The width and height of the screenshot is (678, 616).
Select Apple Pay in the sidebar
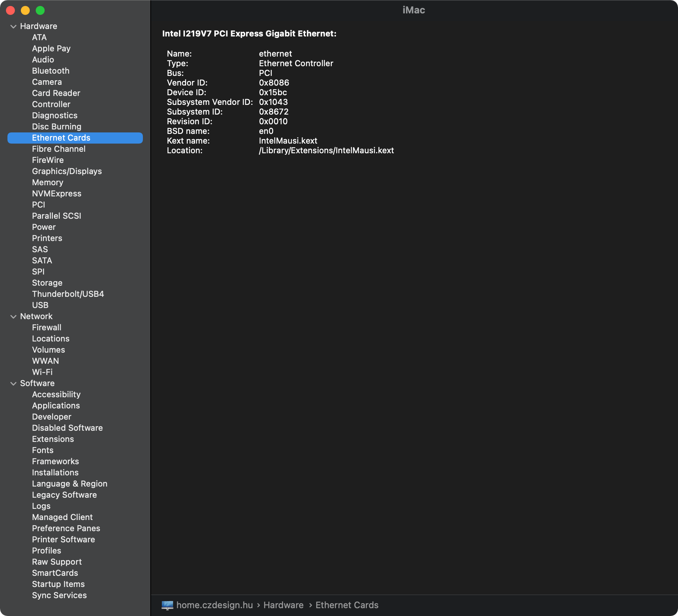point(51,48)
